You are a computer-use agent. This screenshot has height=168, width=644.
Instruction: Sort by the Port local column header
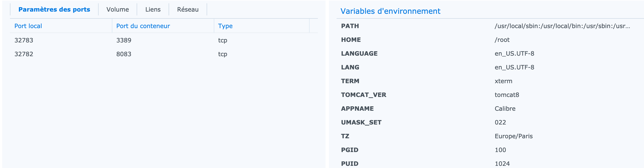28,26
